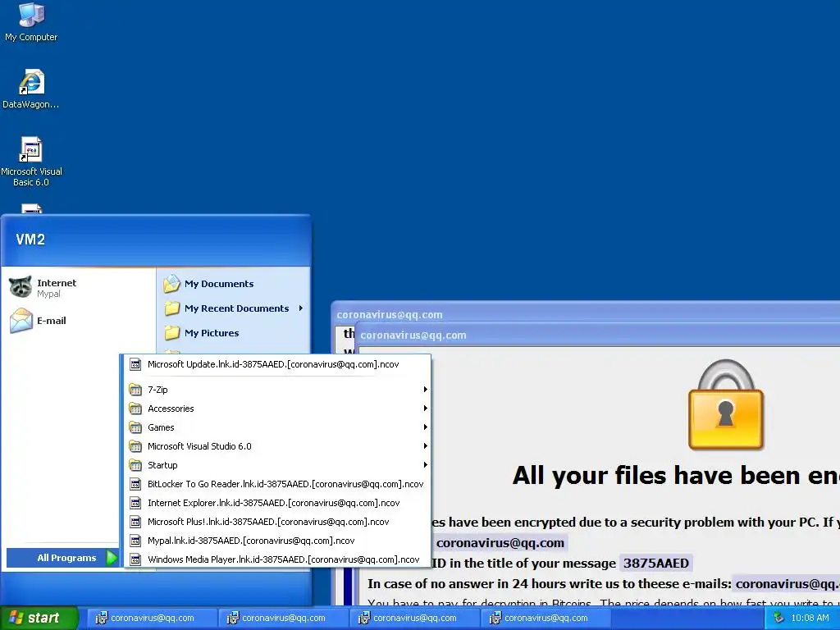
Task: Click the Accessories program folder icon
Action: coord(135,409)
